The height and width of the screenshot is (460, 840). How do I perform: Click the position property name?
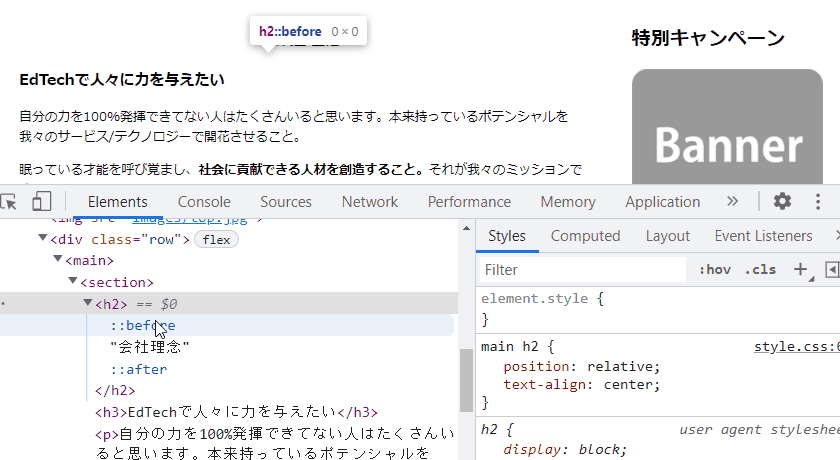coord(536,367)
